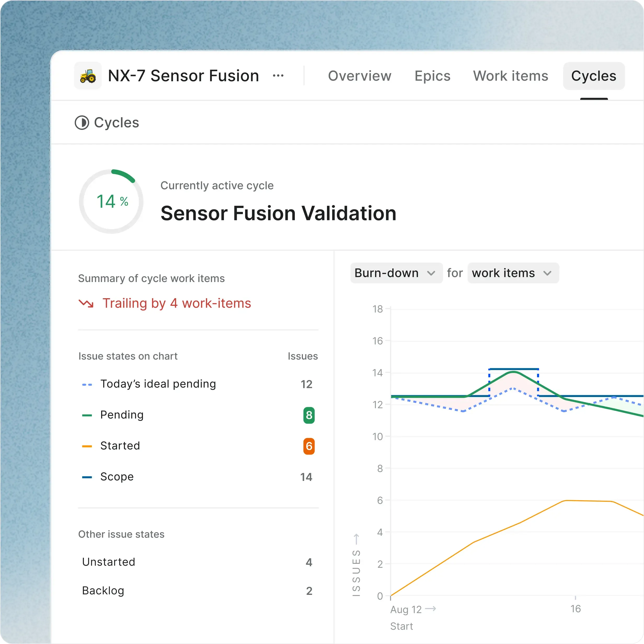Open the Burn-down chart type dropdown

(387, 273)
